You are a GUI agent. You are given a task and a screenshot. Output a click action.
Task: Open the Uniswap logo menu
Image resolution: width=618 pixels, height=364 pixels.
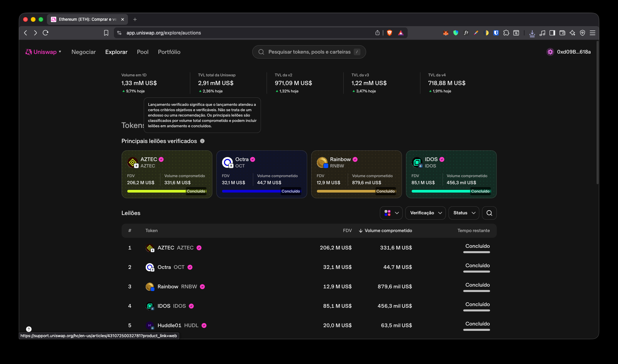tap(43, 52)
